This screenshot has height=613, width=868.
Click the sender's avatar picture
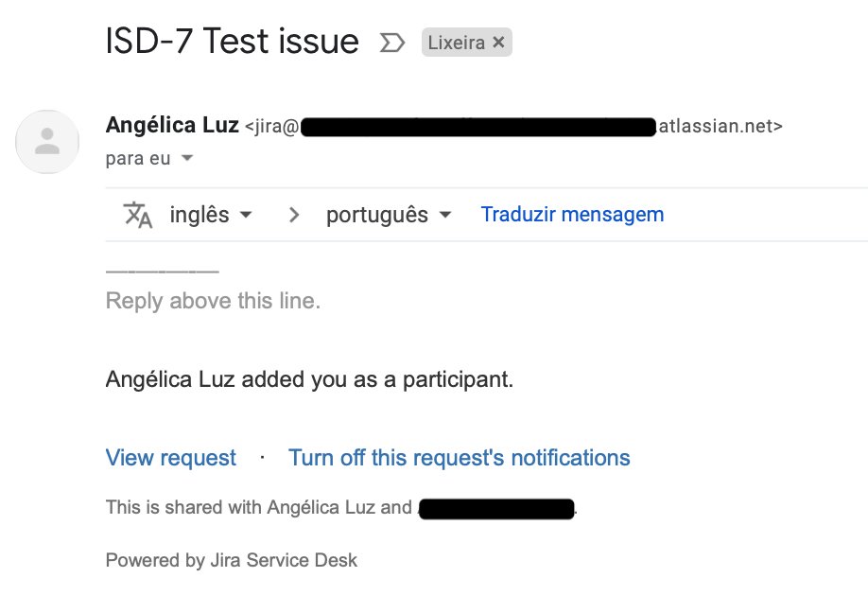[47, 141]
